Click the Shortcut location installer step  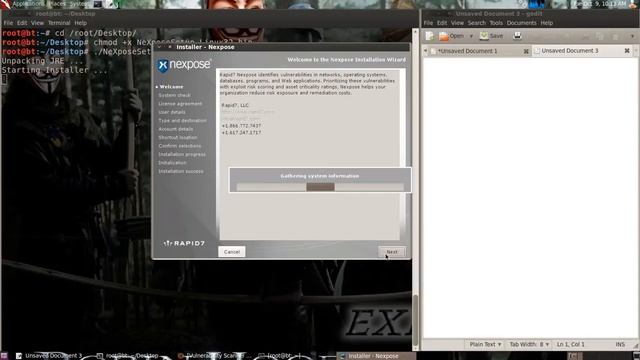coord(178,138)
